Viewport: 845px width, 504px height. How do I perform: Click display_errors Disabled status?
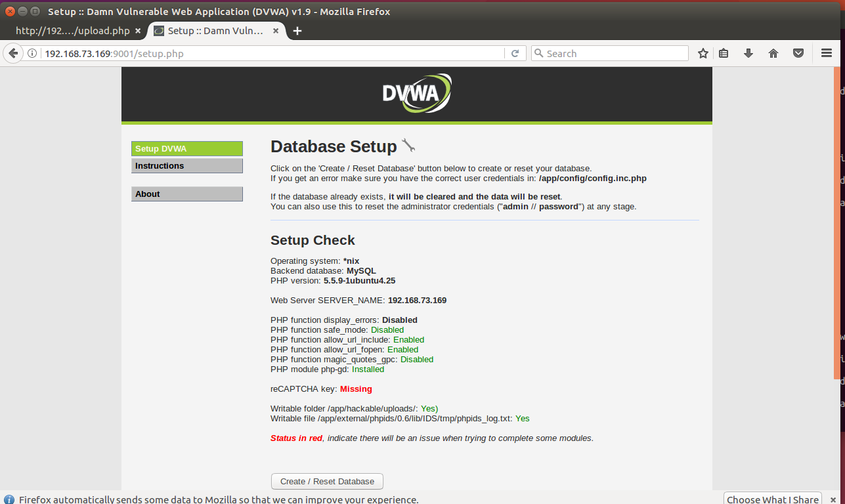400,320
